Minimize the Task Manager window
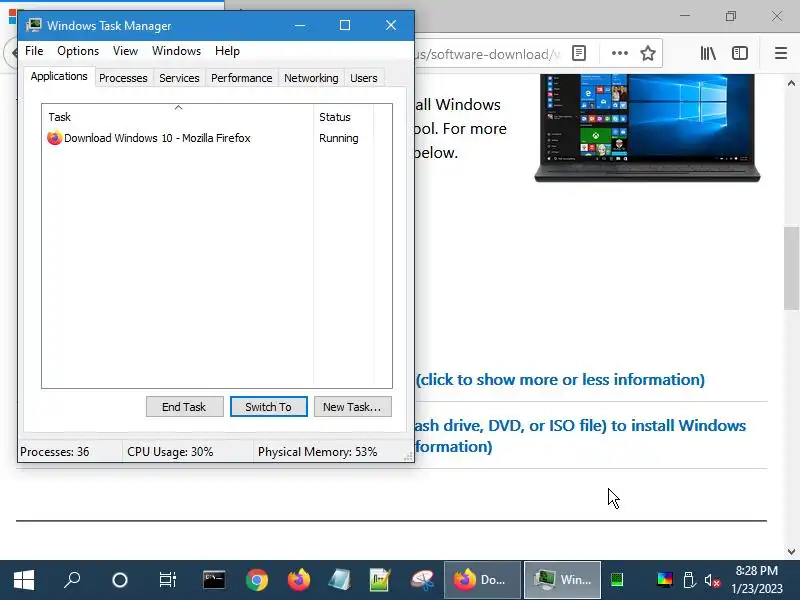Screen dimensions: 800x600 tap(300, 25)
